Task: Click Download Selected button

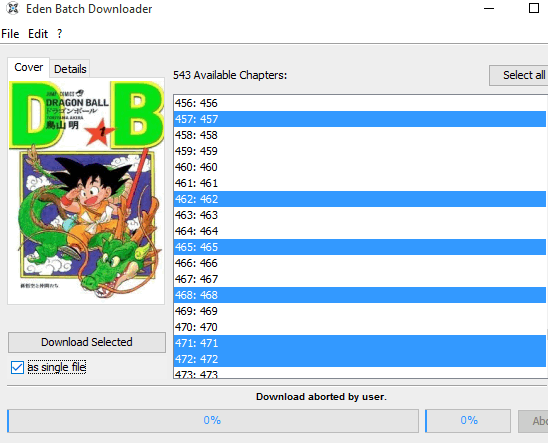Action: [87, 342]
